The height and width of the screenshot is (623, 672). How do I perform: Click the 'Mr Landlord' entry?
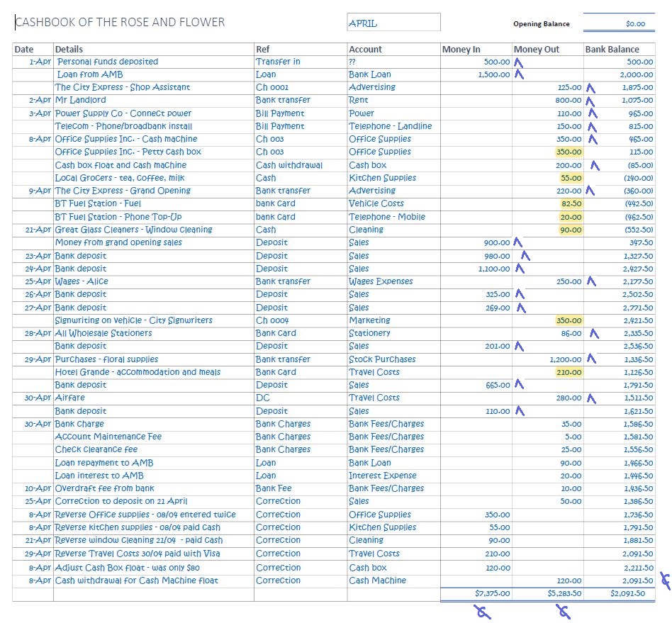(81, 100)
